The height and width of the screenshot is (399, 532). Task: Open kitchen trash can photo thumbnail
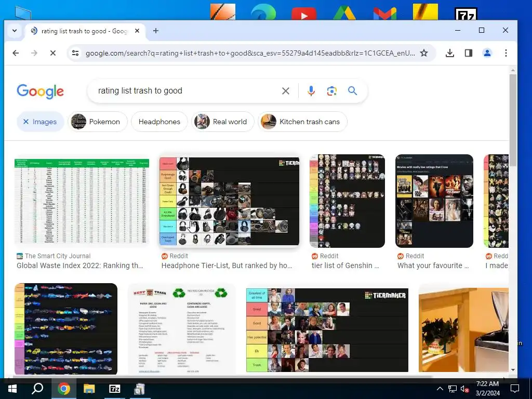[463, 330]
